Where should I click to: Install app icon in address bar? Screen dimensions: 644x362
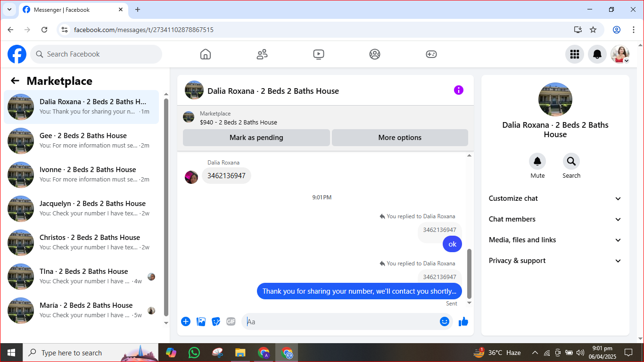click(x=578, y=30)
